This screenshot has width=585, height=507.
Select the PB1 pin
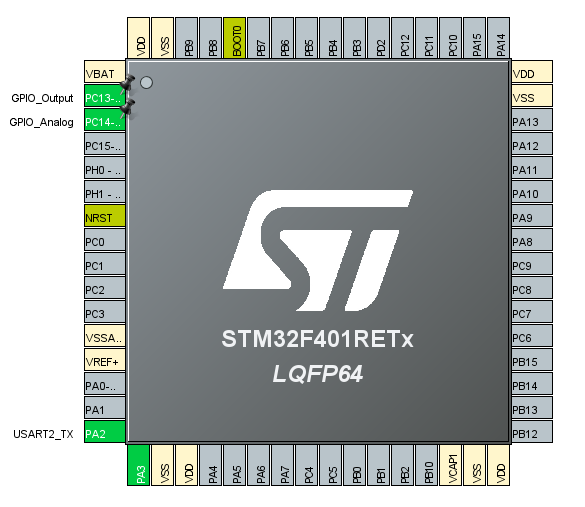pyautogui.click(x=378, y=465)
